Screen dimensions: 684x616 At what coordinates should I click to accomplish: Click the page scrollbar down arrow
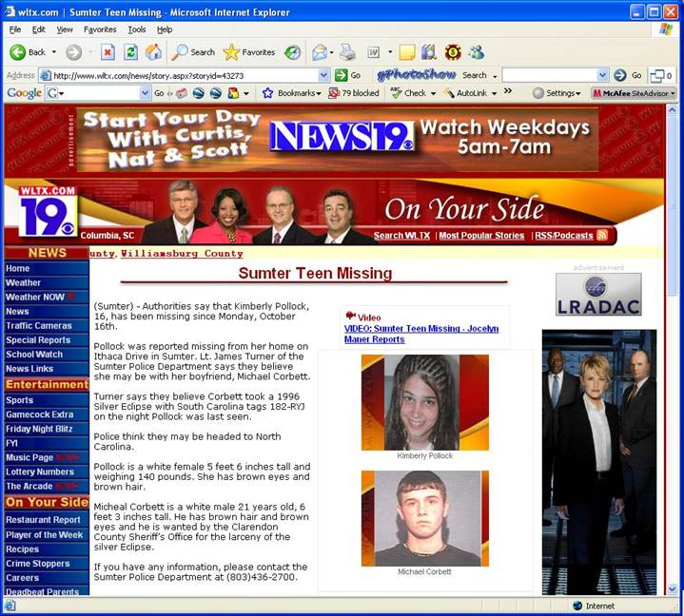[672, 589]
